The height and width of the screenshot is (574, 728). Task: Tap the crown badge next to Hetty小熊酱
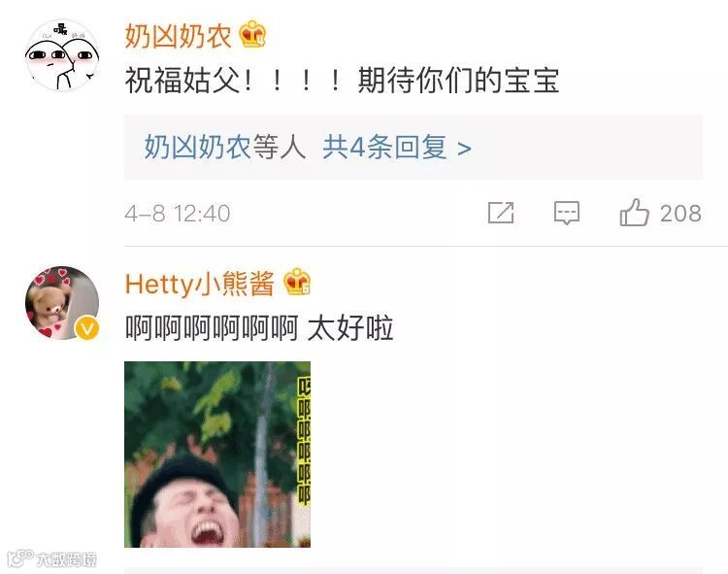coord(297,282)
